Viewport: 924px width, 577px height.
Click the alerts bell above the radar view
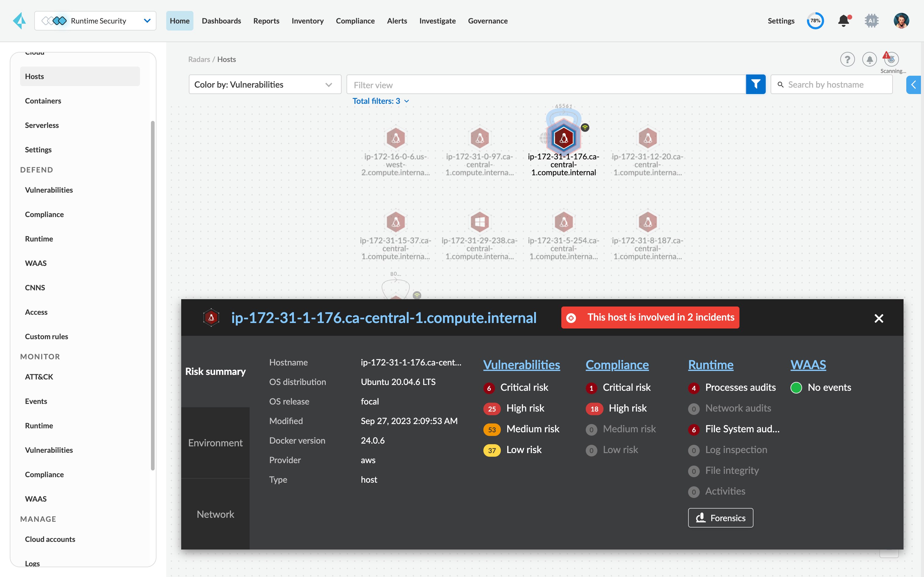[x=869, y=59]
